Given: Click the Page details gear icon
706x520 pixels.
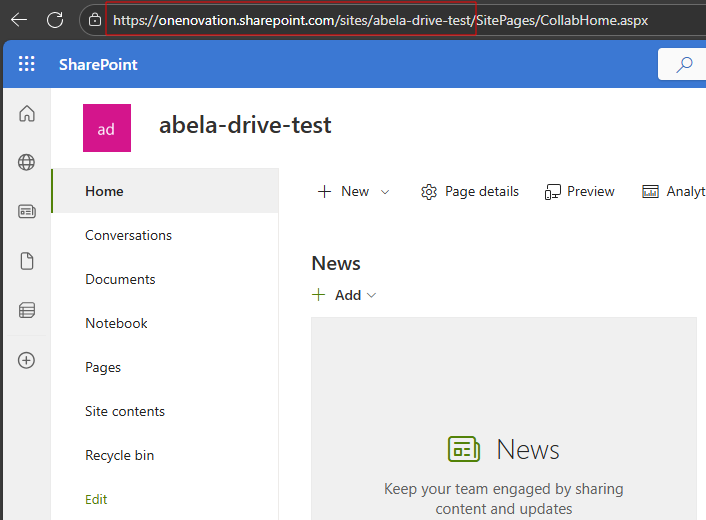Looking at the screenshot, I should [429, 192].
